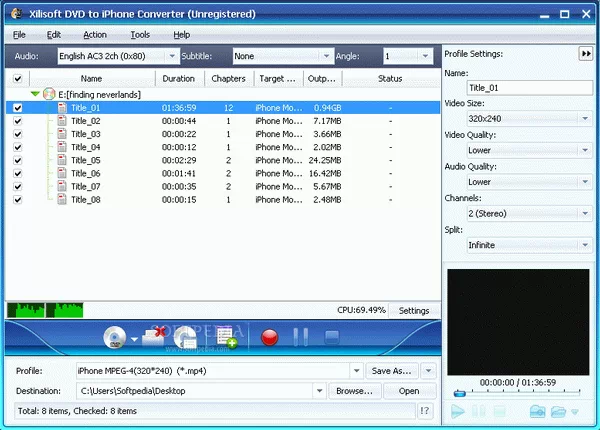Open the Tools menu
This screenshot has height=430, width=600.
tap(140, 34)
